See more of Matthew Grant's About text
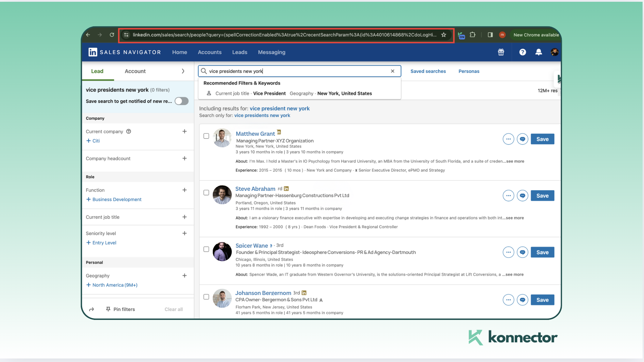The image size is (644, 362). tap(515, 161)
